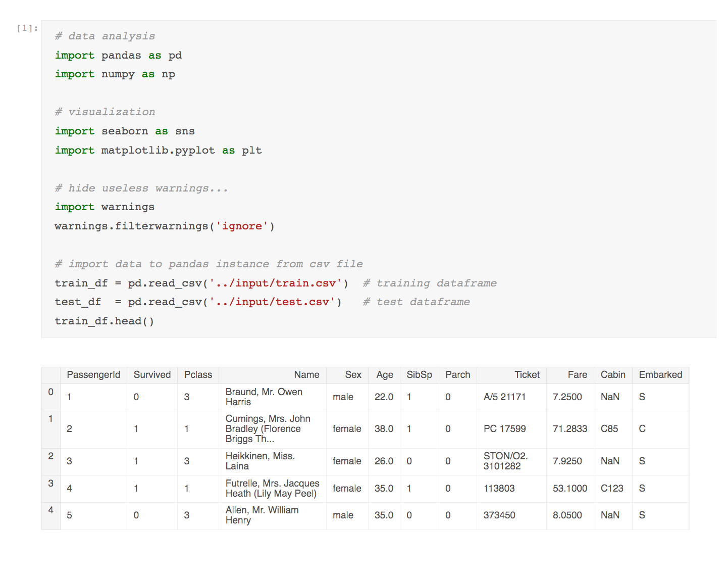Screen dimensions: 728x576
Task: Click the line 'import numpy as np'
Action: 115,74
